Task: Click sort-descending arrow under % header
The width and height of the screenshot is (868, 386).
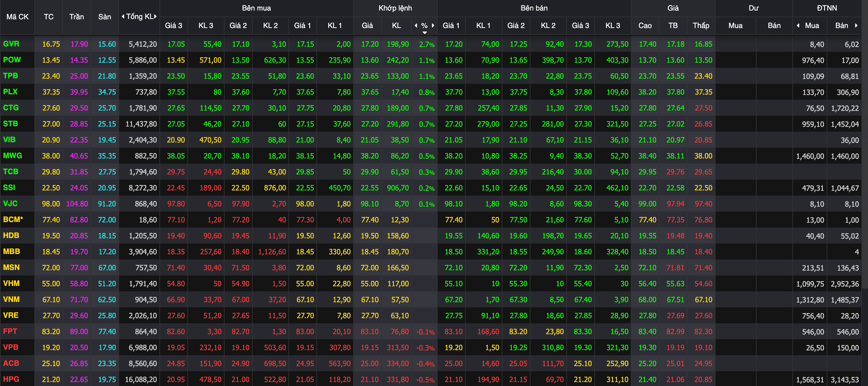Action: [425, 33]
